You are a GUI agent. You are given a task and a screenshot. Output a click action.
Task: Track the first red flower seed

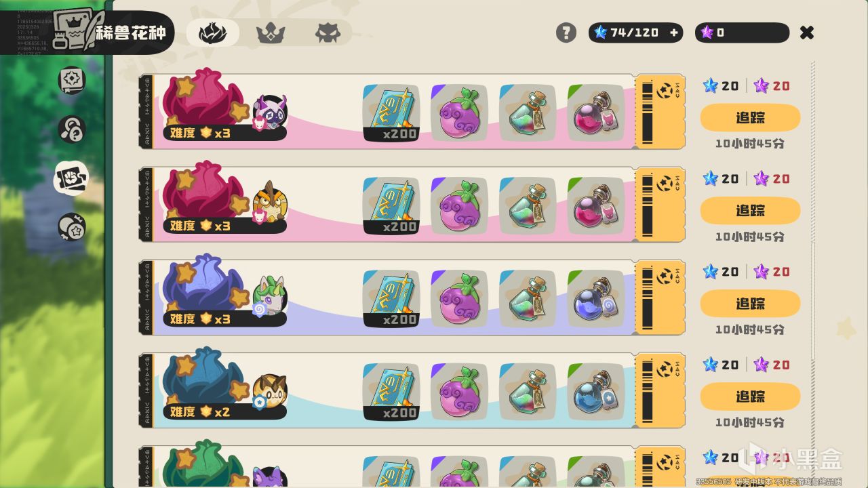point(750,118)
